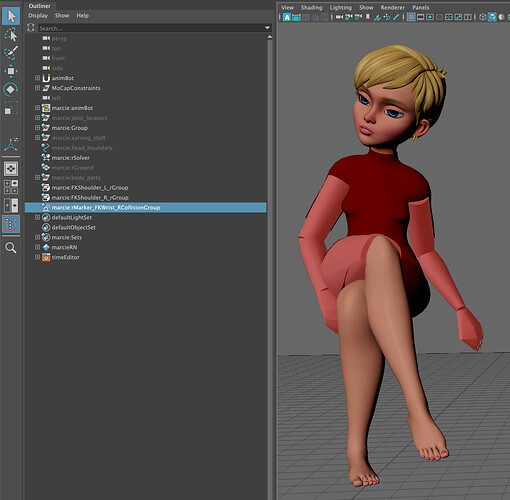510x500 pixels.
Task: Open the viewport Shading menu
Action: pos(311,7)
